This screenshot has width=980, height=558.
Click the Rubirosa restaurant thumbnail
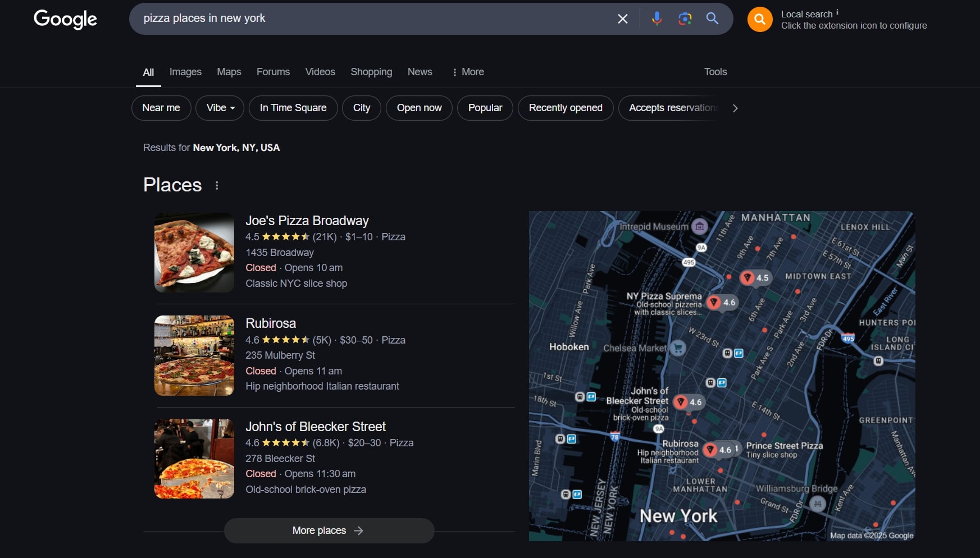point(194,356)
